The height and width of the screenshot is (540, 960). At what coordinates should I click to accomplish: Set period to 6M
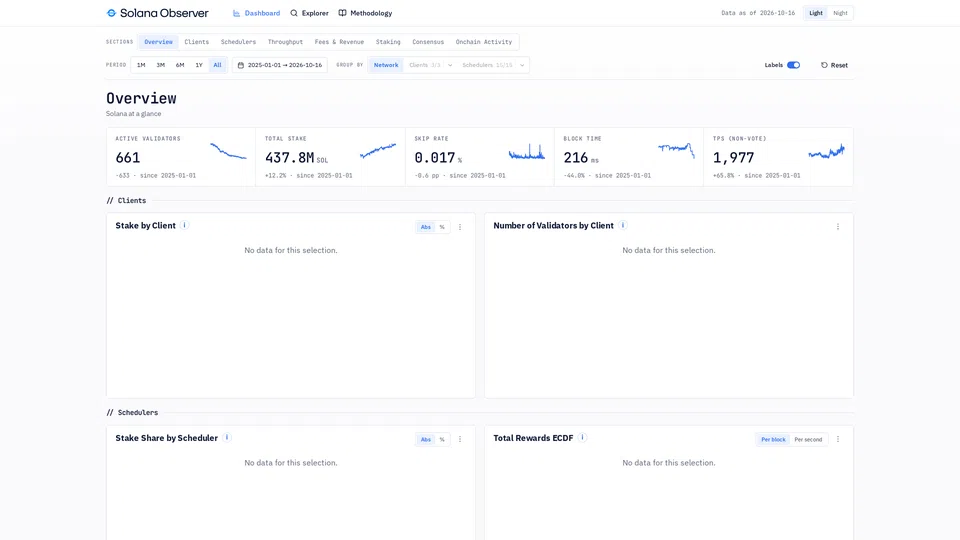coord(180,65)
